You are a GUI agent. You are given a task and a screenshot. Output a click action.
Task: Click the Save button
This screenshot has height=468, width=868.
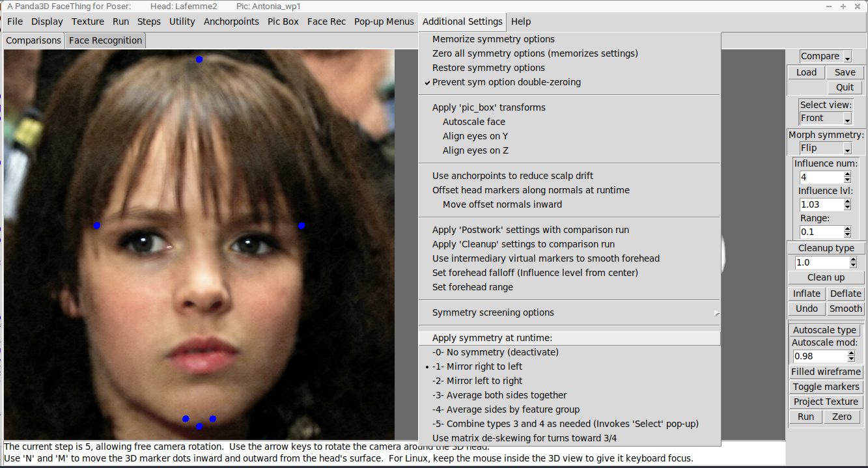[845, 72]
